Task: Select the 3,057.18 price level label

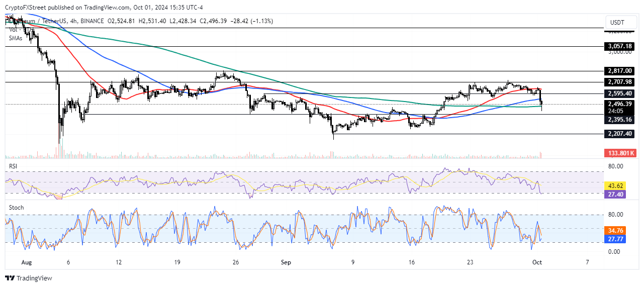Action: (618, 46)
